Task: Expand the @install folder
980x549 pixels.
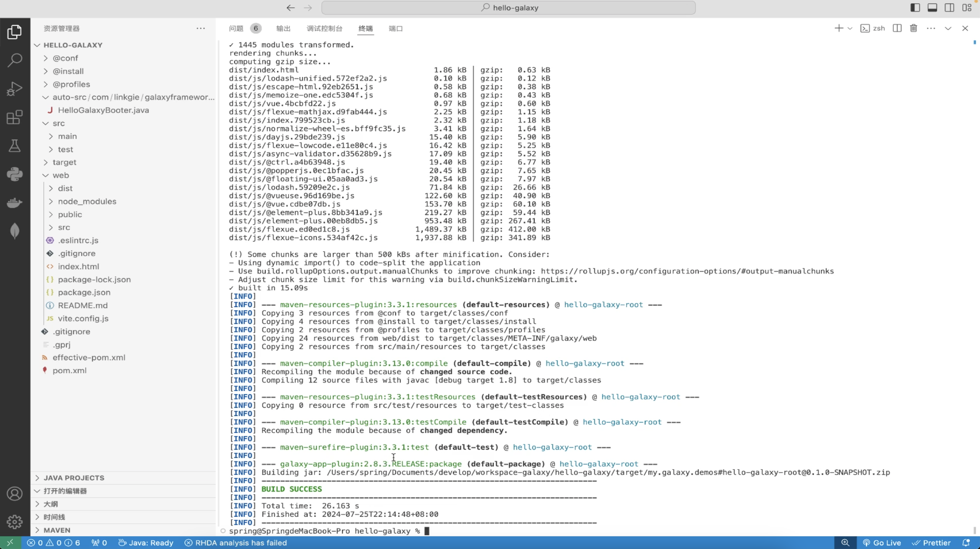Action: tap(124, 71)
